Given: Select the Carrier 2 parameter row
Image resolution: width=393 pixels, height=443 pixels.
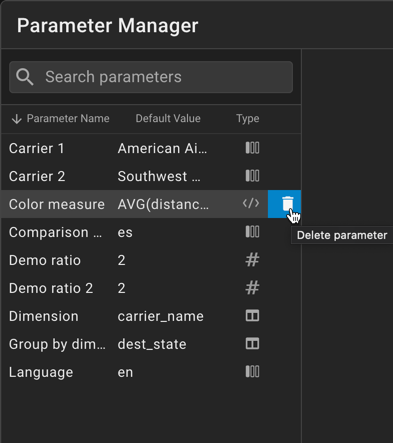Looking at the screenshot, I should pyautogui.click(x=151, y=176).
